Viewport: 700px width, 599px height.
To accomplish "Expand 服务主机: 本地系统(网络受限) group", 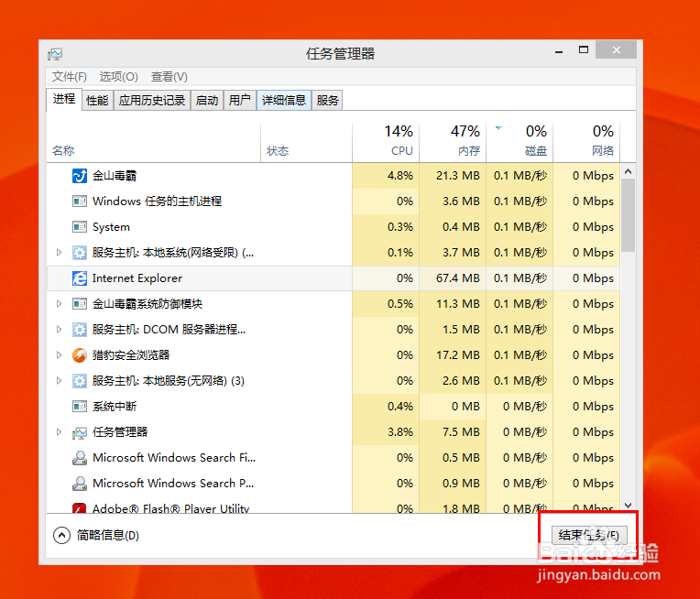I will (59, 253).
